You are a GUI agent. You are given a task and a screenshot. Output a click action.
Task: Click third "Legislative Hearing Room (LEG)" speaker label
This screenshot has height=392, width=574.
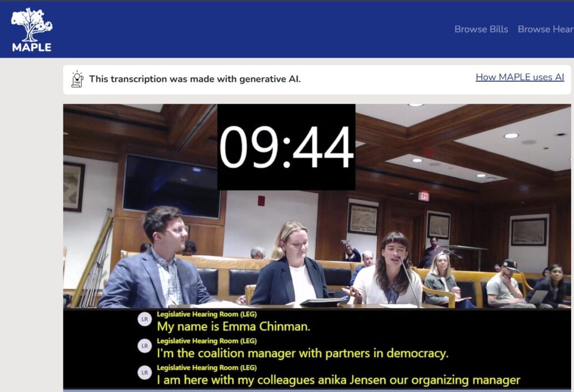point(206,368)
